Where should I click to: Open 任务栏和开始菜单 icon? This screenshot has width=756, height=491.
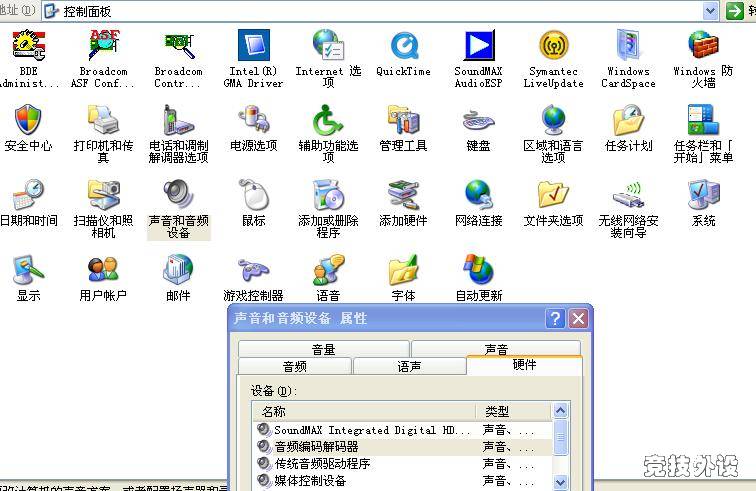tap(703, 120)
